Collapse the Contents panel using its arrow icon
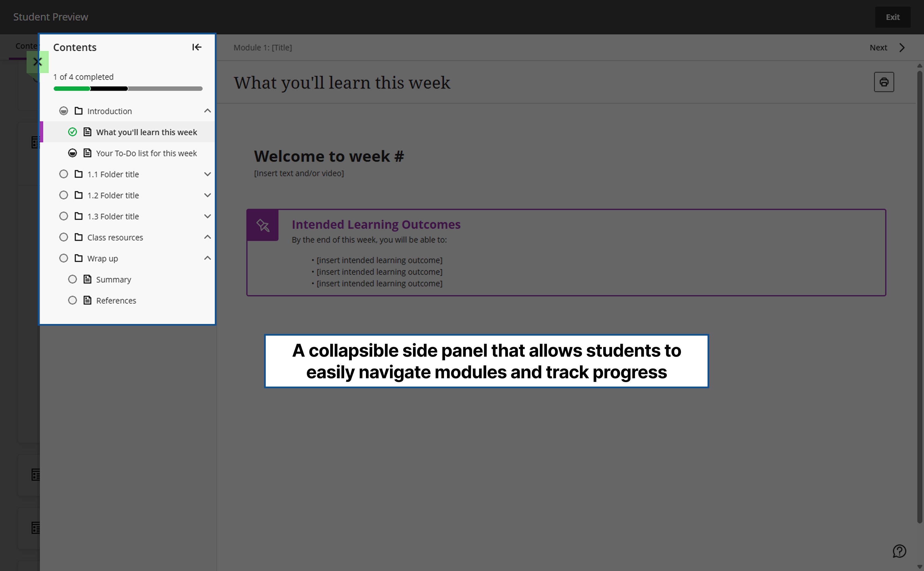924x571 pixels. 197,47
